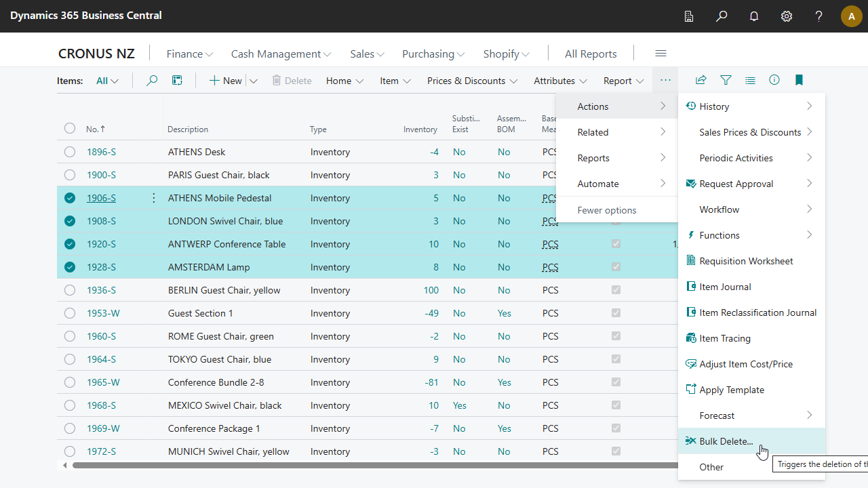Expand the Sales navigation menu
This screenshot has width=868, height=488.
click(x=368, y=54)
